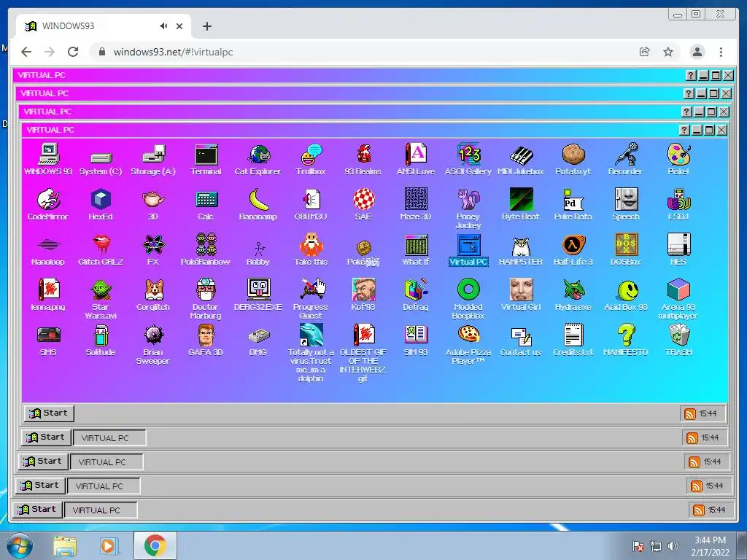The height and width of the screenshot is (560, 747).
Task: Open Windows 7 Start orb
Action: (20, 545)
